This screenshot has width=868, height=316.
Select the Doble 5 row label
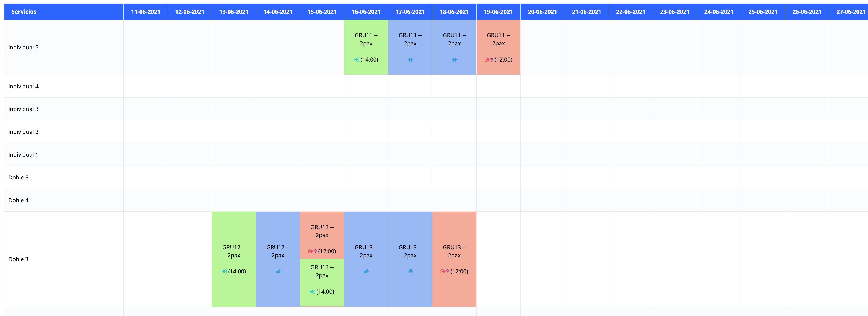pyautogui.click(x=19, y=178)
